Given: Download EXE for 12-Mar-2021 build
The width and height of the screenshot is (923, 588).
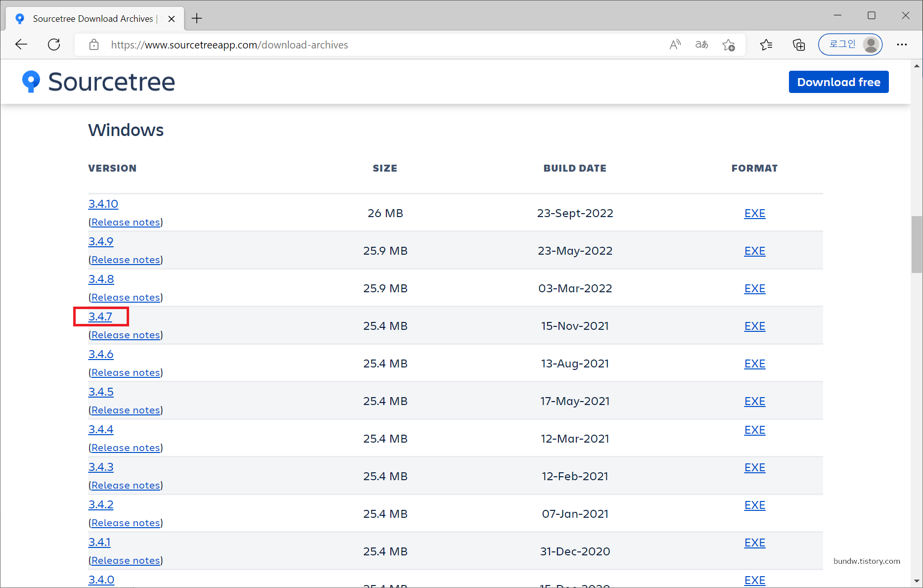Looking at the screenshot, I should 755,430.
